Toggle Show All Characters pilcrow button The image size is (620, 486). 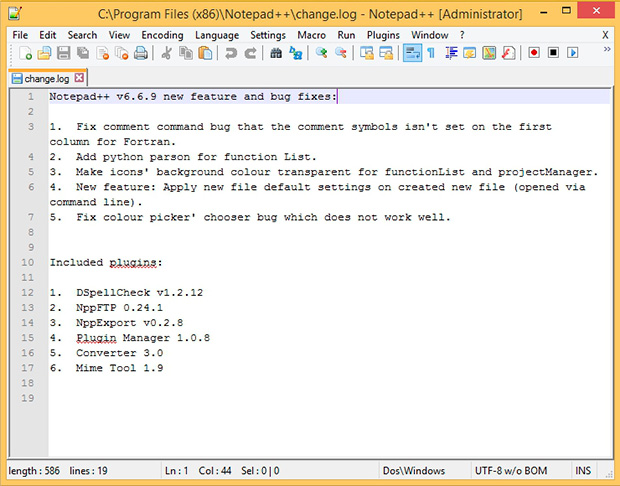[431, 53]
